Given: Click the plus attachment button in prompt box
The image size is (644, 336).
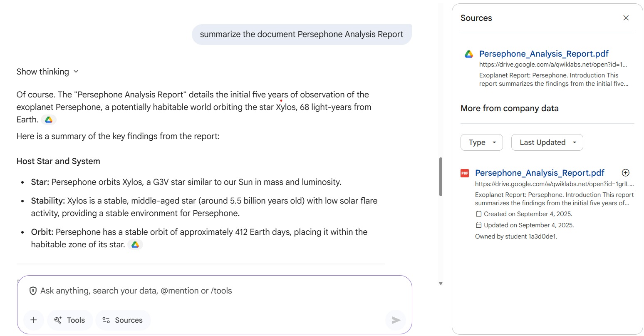Looking at the screenshot, I should (x=34, y=320).
